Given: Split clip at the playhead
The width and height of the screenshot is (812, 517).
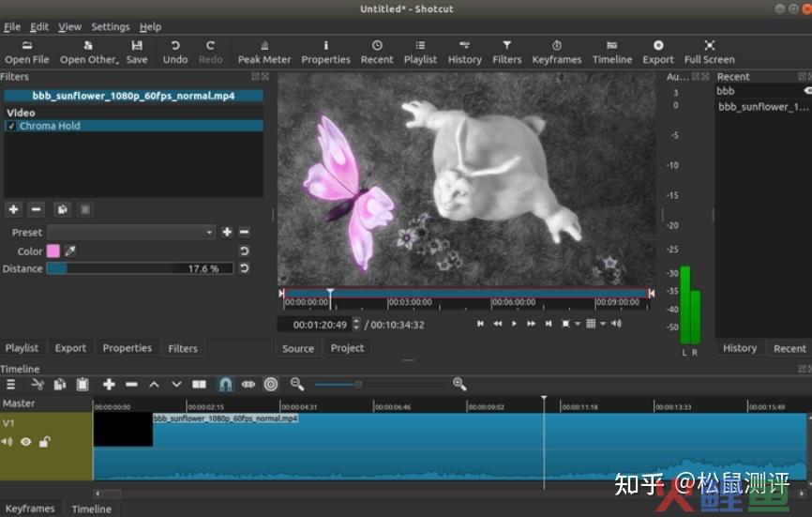Looking at the screenshot, I should tap(200, 385).
